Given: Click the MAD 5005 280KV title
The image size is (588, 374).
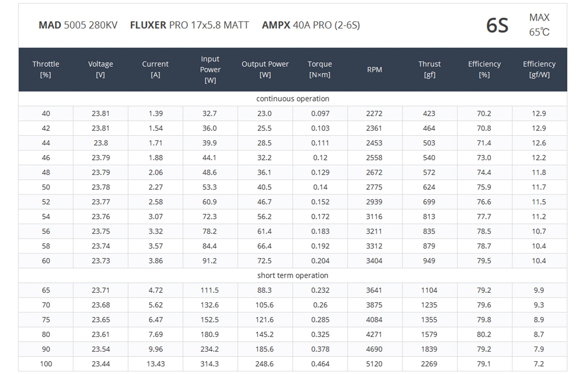Looking at the screenshot, I should tap(78, 25).
